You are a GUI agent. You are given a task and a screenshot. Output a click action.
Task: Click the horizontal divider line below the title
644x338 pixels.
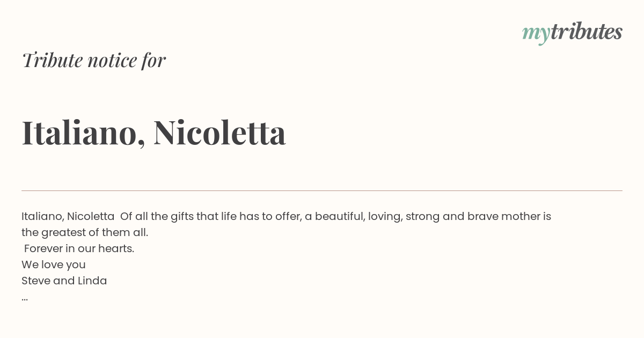pyautogui.click(x=322, y=190)
